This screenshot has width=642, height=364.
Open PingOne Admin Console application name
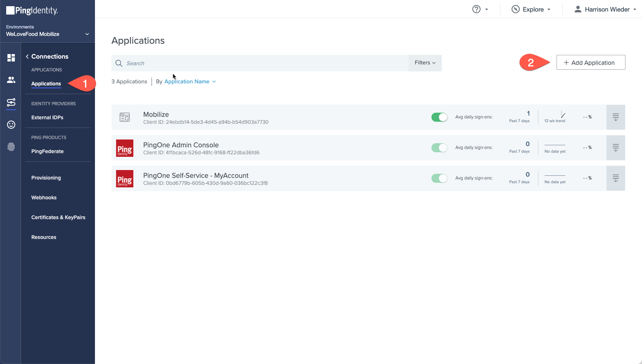tap(181, 145)
